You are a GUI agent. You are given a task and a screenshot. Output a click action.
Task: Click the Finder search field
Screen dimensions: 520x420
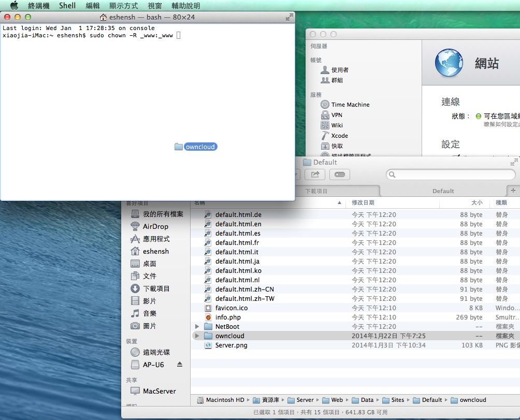click(451, 175)
